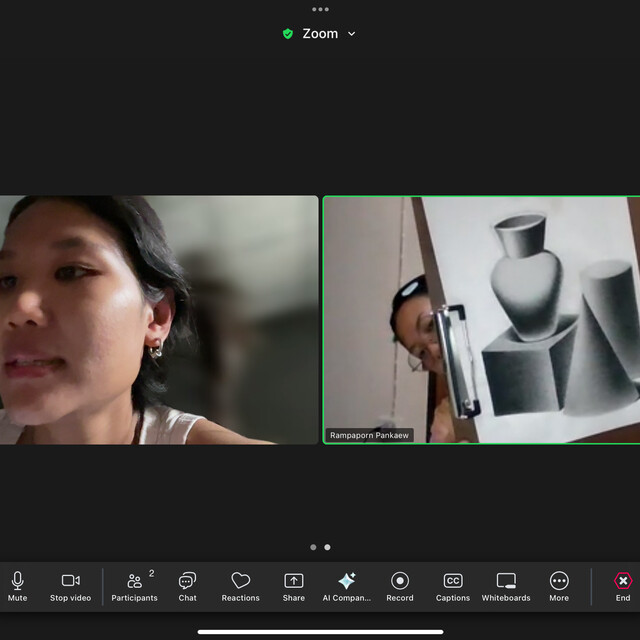Expand the Zoom meeting info dropdown

(x=351, y=34)
